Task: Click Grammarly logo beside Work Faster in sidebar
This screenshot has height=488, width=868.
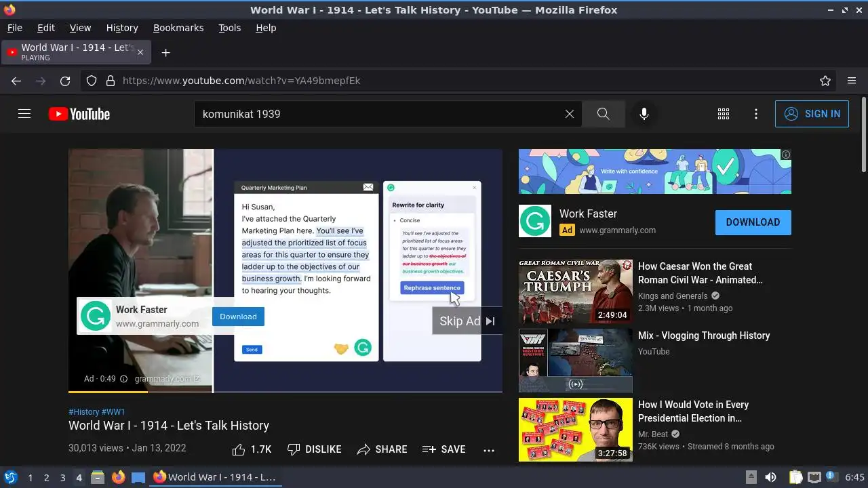Action: coord(535,221)
